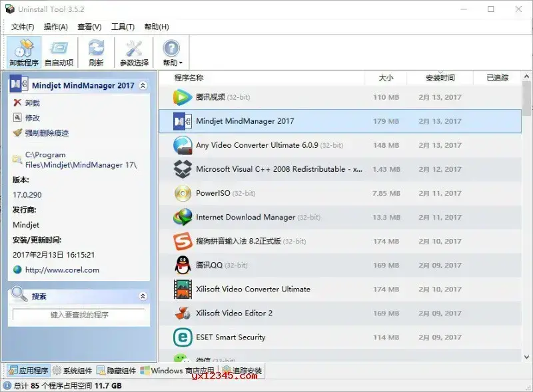Switch to Windows 商店应用 tab
Image resolution: width=533 pixels, height=392 pixels.
177,371
